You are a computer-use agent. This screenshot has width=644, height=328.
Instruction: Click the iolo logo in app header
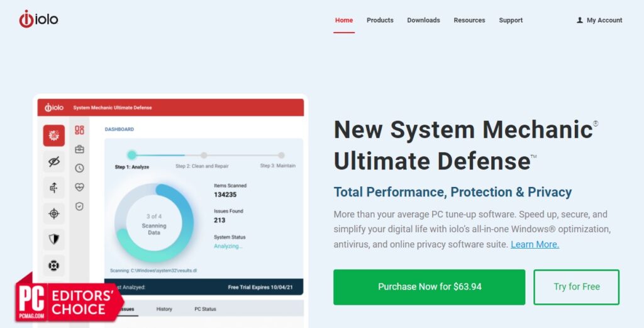tap(54, 108)
